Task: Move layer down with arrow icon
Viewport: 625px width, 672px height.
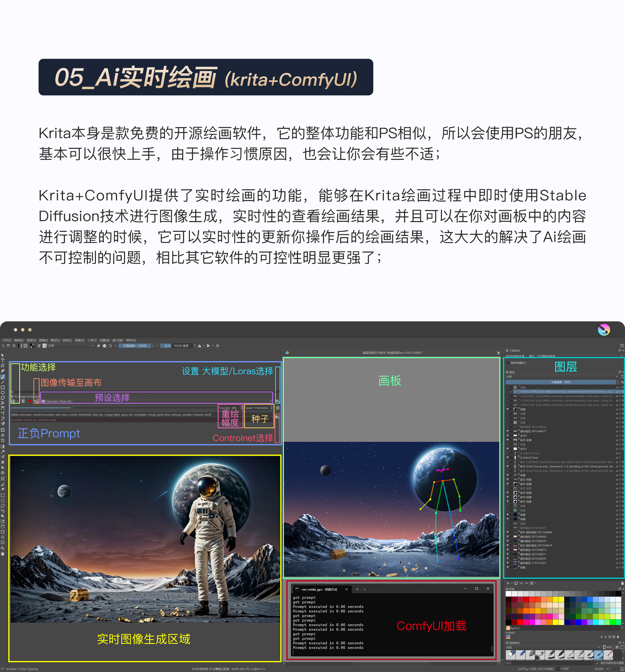Action: pyautogui.click(x=521, y=583)
